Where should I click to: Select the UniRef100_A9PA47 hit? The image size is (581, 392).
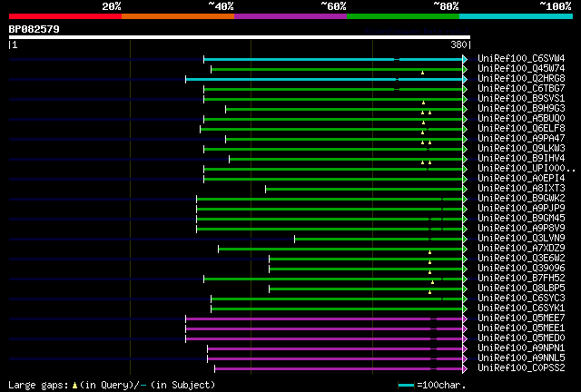[x=521, y=139]
